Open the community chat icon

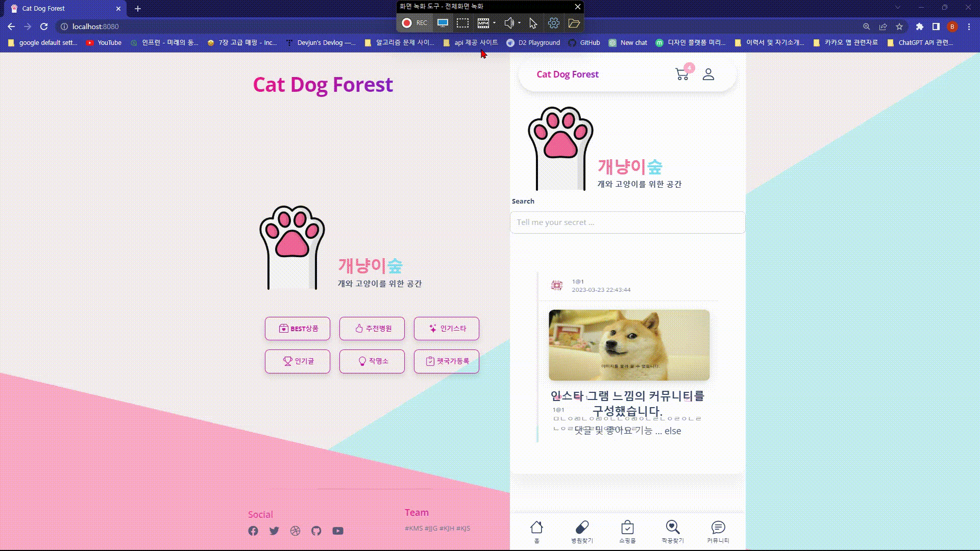coord(718,527)
